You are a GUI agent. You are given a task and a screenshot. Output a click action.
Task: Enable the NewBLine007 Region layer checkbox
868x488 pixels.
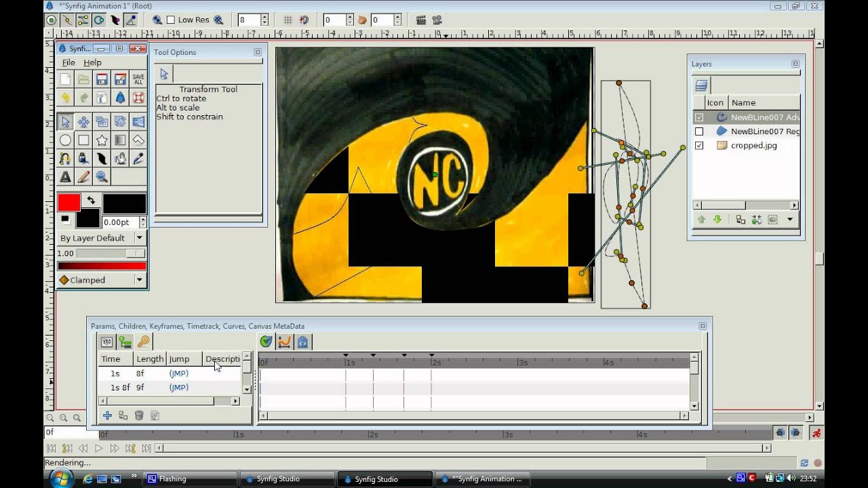[x=699, y=131]
